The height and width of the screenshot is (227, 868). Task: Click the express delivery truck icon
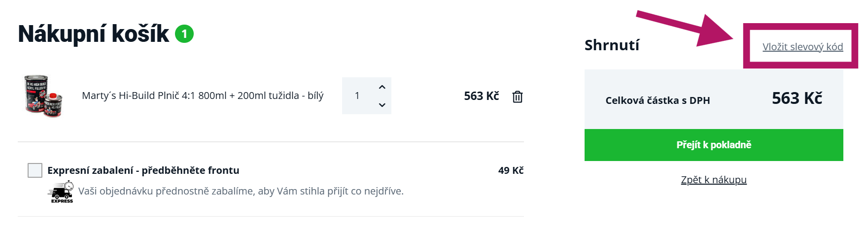(62, 192)
